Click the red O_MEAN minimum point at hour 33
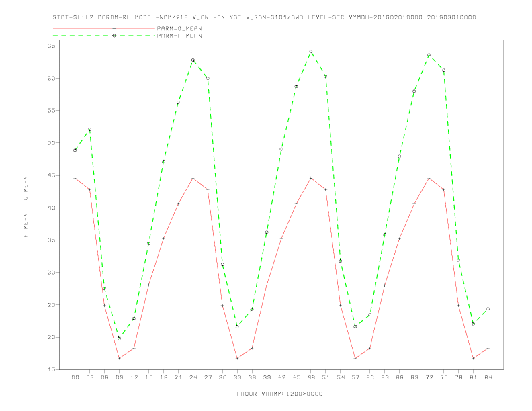This screenshot has height=411, width=532. [237, 358]
